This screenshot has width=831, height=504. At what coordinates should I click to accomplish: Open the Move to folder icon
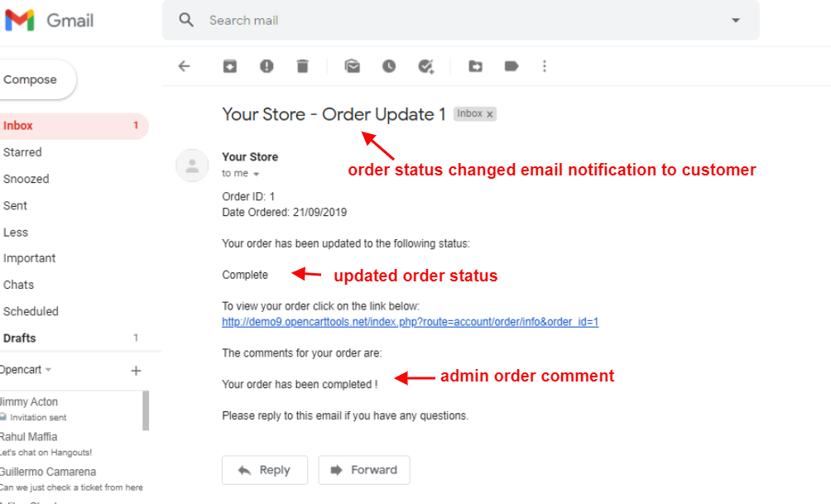tap(475, 66)
